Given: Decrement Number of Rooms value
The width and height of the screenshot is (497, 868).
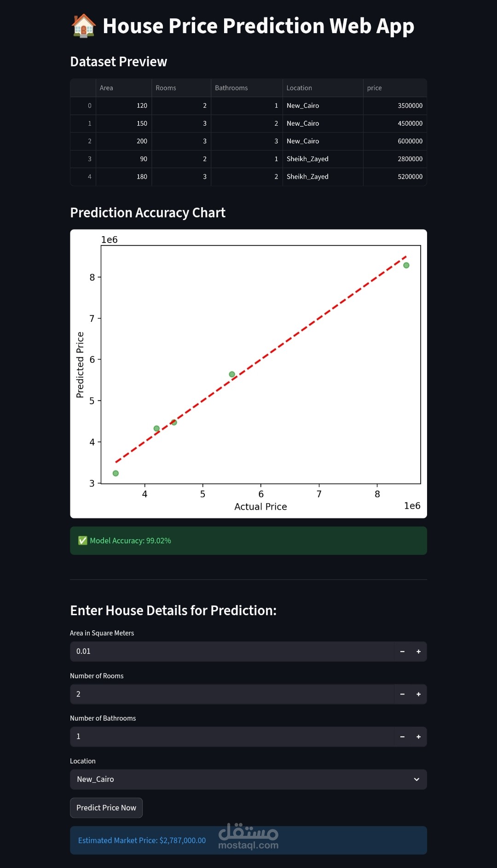Looking at the screenshot, I should (402, 694).
